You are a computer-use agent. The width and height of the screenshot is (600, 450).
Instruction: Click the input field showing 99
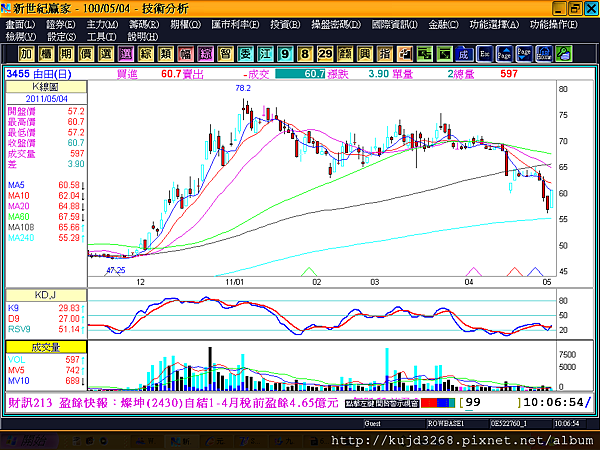click(492, 403)
